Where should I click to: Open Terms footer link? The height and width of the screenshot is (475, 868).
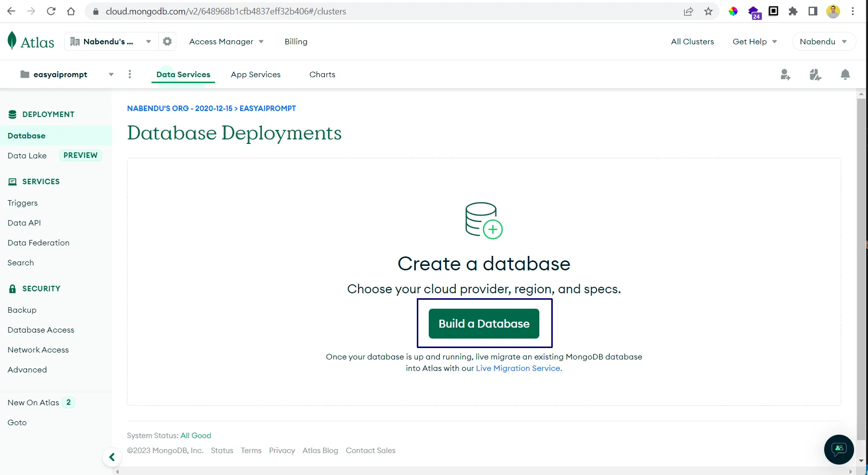pyautogui.click(x=251, y=450)
